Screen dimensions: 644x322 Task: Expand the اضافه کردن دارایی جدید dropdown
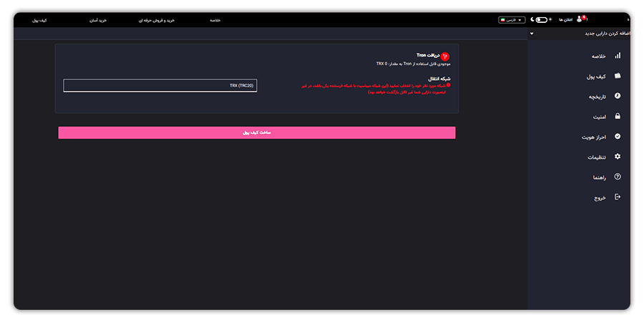[579, 33]
